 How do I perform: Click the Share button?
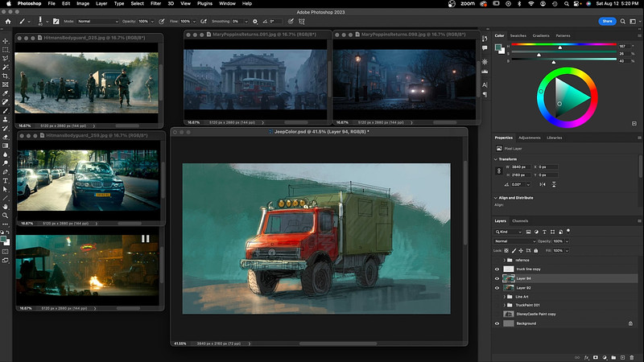[x=608, y=20]
